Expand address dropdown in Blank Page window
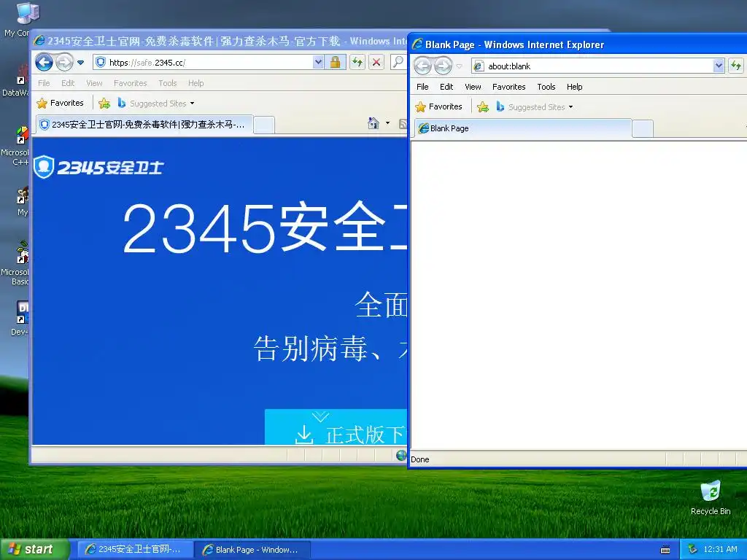Viewport: 747px width, 560px height. 719,66
